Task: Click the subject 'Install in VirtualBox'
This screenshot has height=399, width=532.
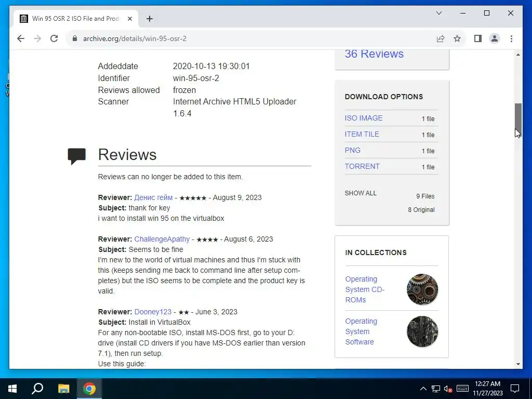Action: pos(159,322)
